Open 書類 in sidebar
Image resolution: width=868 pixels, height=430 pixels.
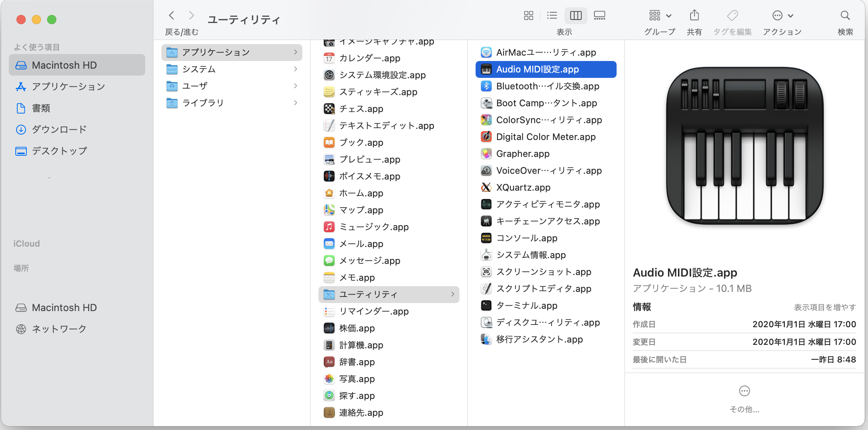tap(77, 108)
